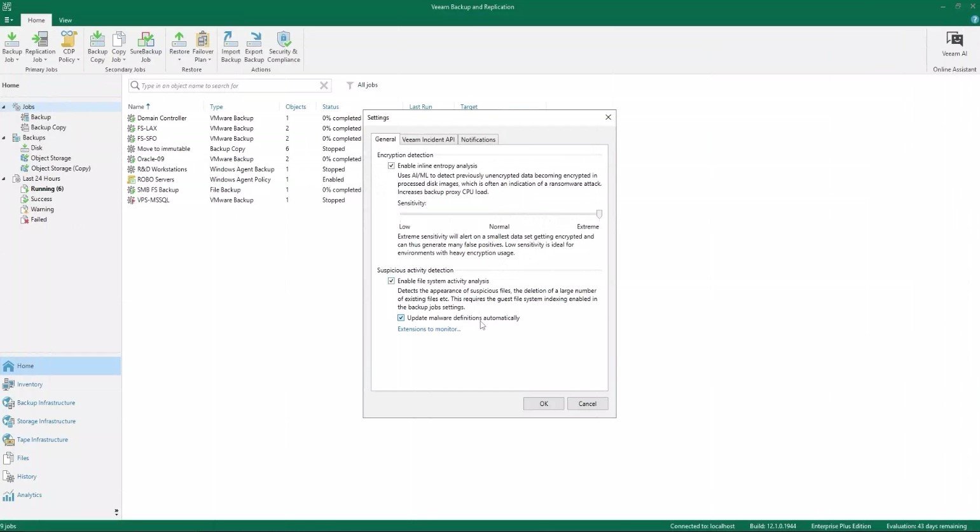Open the main application menu button
980x532 pixels.
[x=8, y=20]
